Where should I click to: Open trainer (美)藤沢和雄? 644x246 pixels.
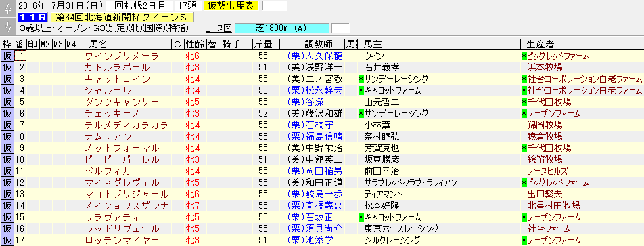(x=315, y=114)
